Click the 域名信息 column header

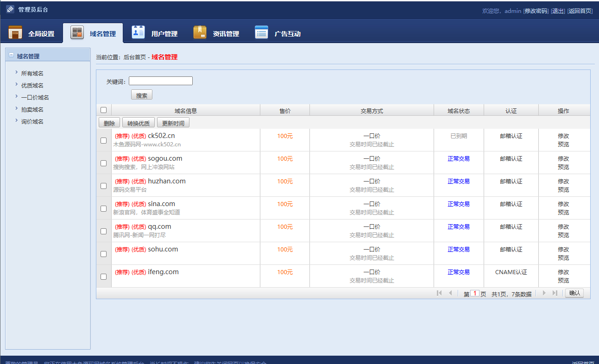tap(186, 111)
